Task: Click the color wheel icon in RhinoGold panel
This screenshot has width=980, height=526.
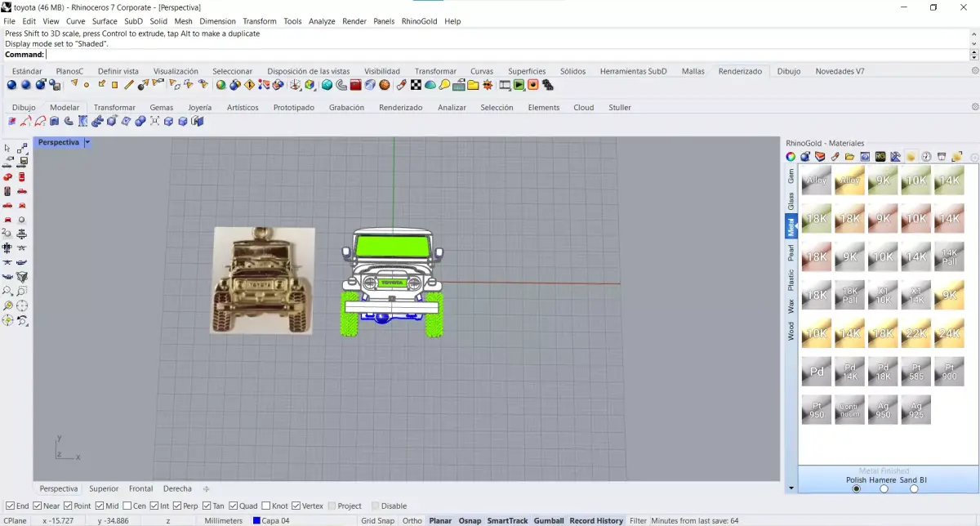Action: pos(791,156)
